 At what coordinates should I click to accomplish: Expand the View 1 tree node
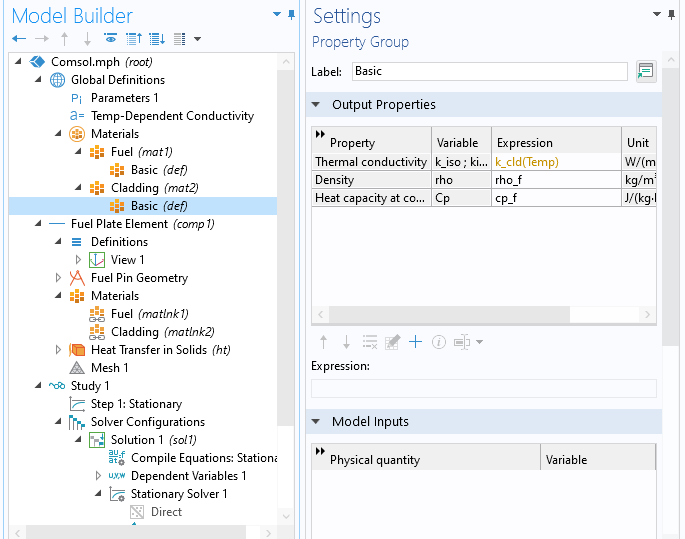[79, 260]
